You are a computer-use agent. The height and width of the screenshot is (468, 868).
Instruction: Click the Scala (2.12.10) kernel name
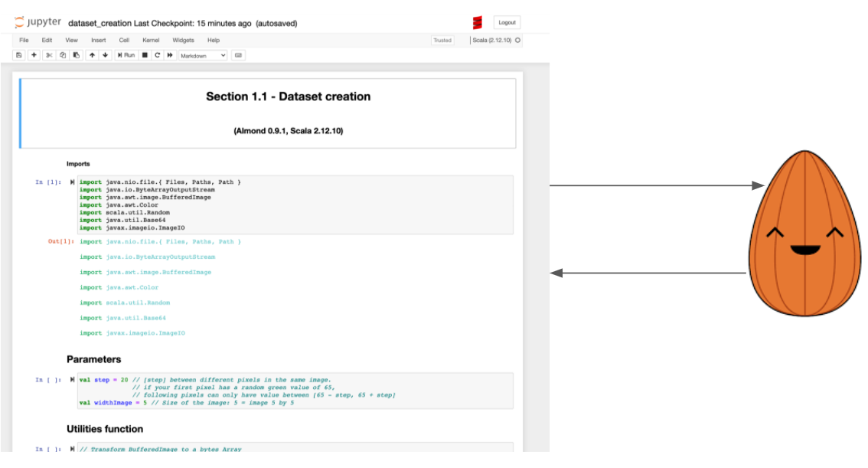491,41
